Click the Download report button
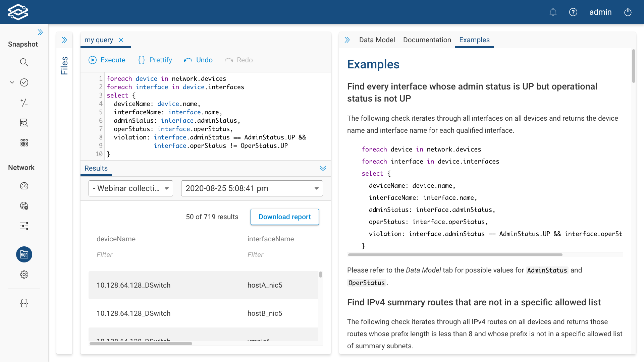Screen dimensions: 644x362 tap(284, 217)
